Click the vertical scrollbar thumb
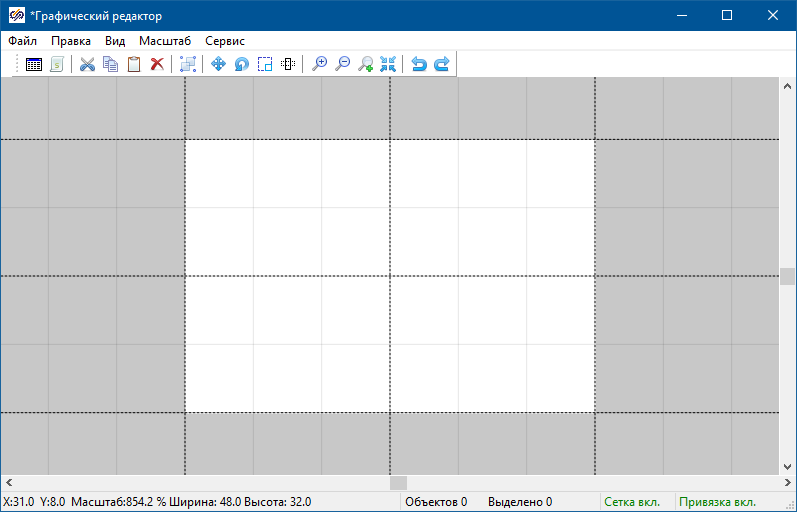This screenshot has width=797, height=512. coord(787,277)
